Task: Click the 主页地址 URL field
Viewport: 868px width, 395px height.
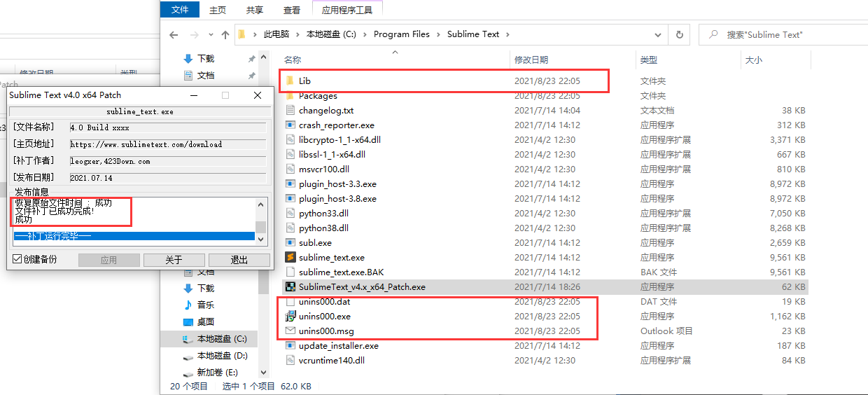Action: coord(168,144)
